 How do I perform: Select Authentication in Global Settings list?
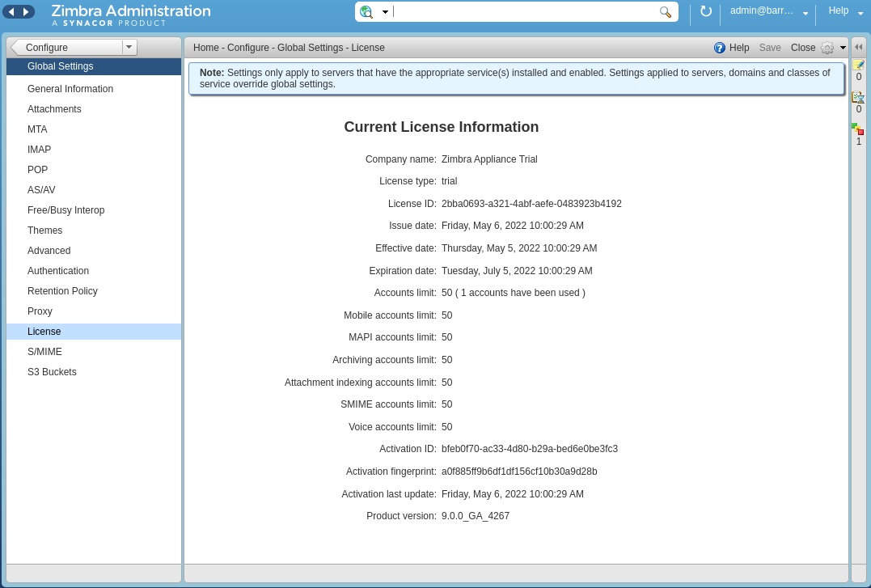point(58,271)
